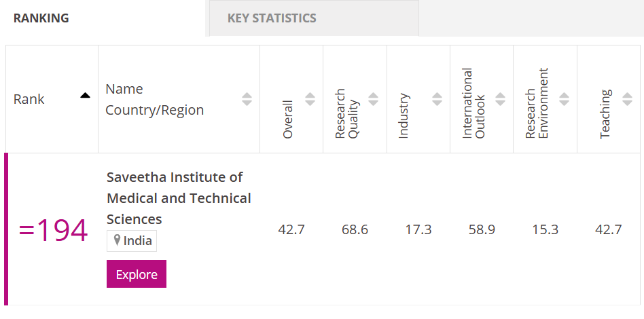Sort by Research Environment arrows
Viewport: 644px width, 319px height.
coord(564,99)
